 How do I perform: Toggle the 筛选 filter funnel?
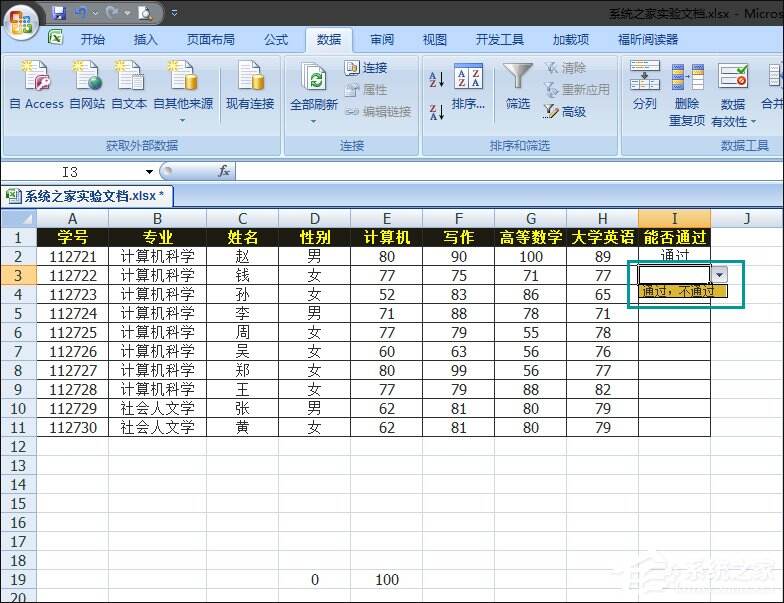[x=518, y=86]
